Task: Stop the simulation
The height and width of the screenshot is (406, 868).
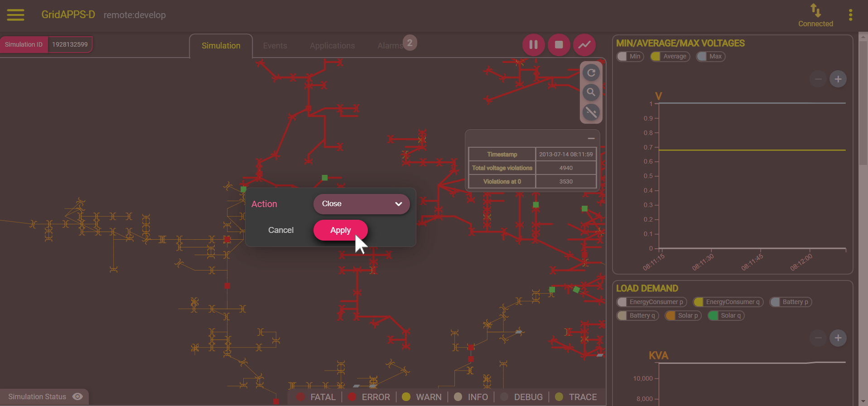Action: (559, 45)
